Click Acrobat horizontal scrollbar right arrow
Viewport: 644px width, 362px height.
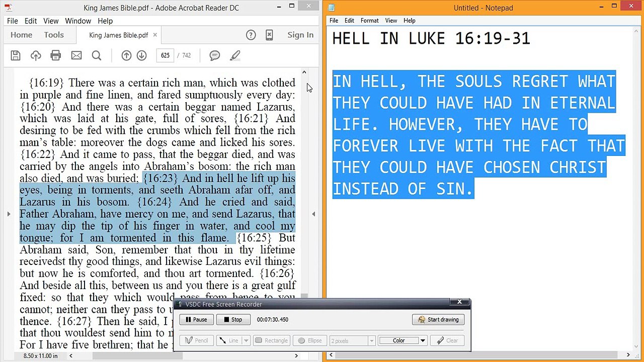(x=296, y=355)
